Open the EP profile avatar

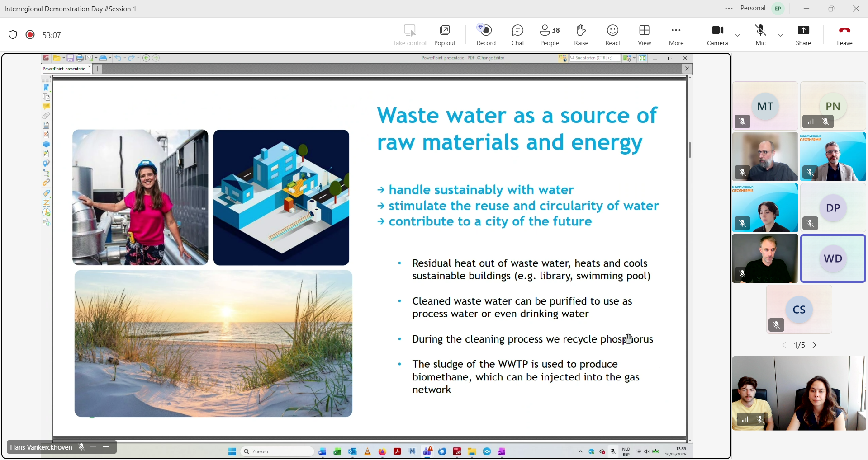tap(778, 9)
